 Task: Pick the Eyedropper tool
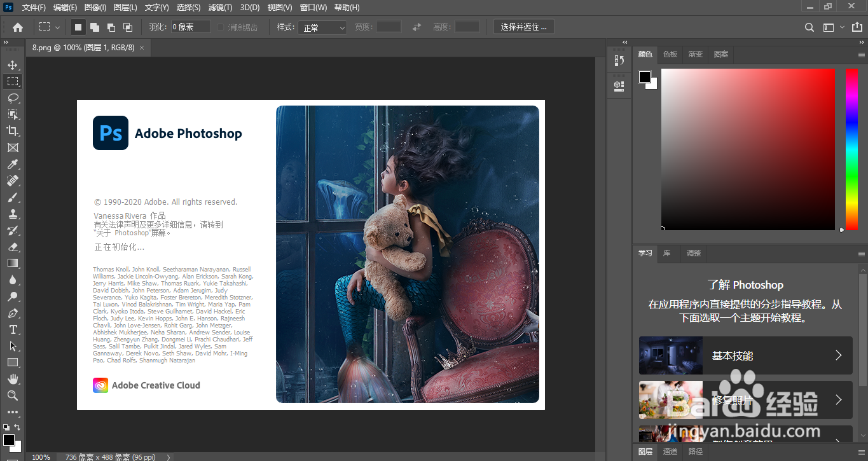pos(13,165)
